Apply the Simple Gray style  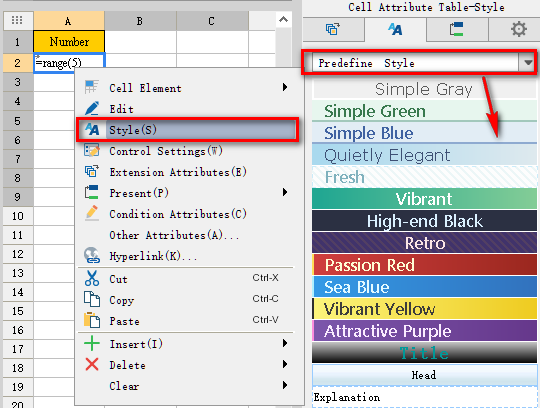pos(424,89)
